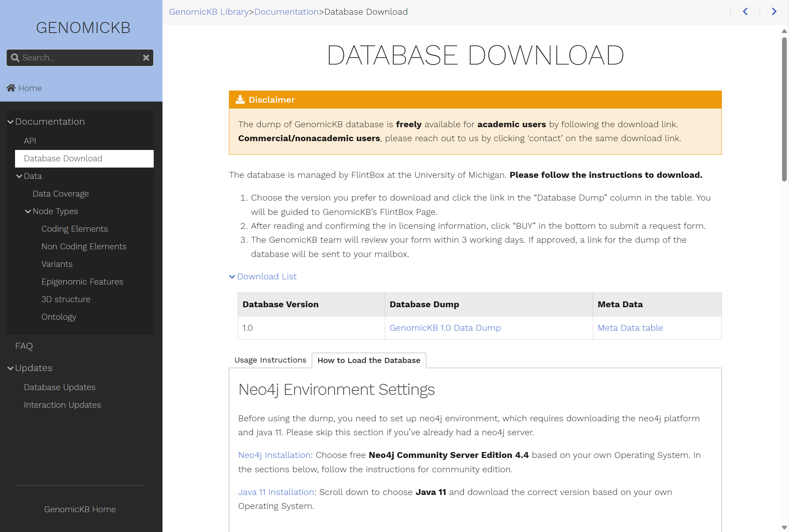The height and width of the screenshot is (532, 789).
Task: Open GenomicKB 1.0 Data Dump link
Action: point(445,328)
